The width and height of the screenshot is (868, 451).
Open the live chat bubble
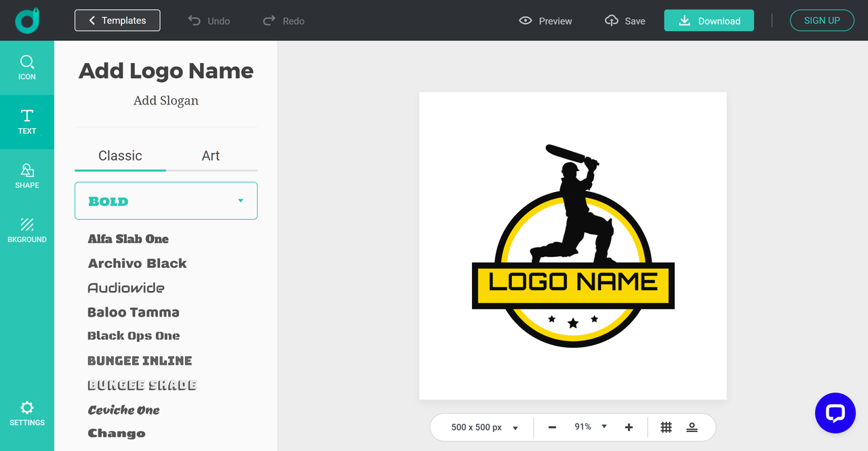point(835,413)
